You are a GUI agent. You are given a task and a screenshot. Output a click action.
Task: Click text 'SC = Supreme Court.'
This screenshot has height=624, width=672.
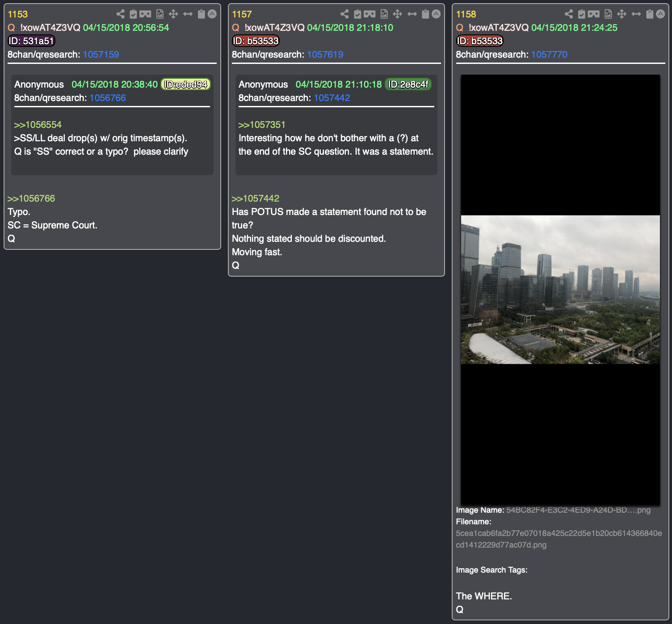click(x=52, y=225)
